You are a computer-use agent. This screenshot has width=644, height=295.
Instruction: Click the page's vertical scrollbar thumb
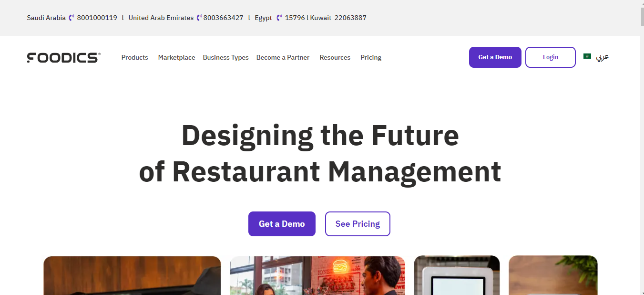tap(644, 17)
